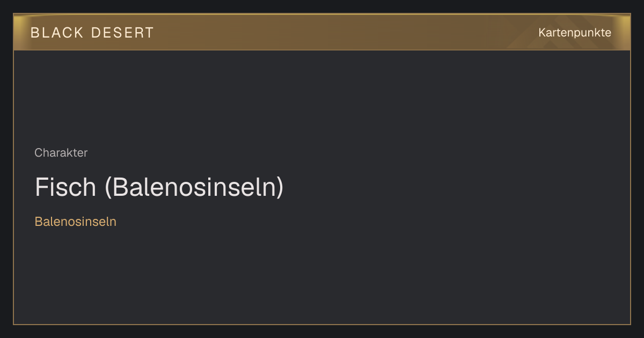Click the BLACK DESERT logo text
This screenshot has width=644, height=338.
[x=92, y=33]
